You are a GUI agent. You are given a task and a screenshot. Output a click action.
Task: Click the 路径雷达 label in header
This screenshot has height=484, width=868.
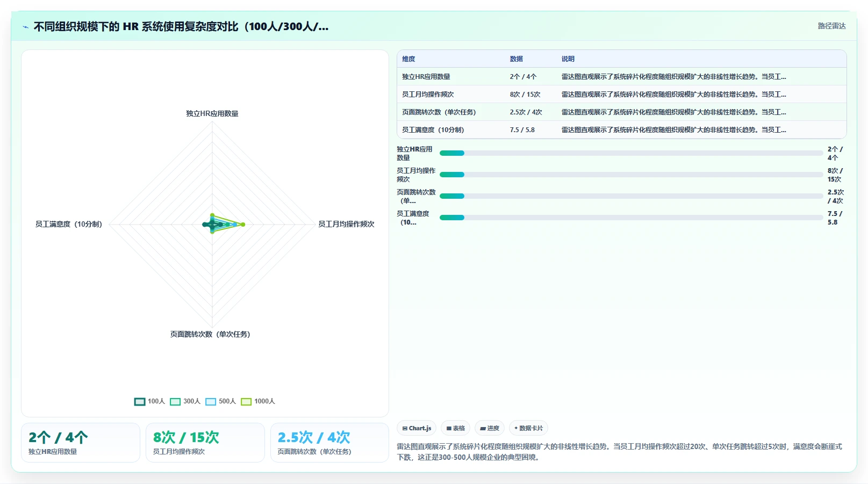[831, 26]
